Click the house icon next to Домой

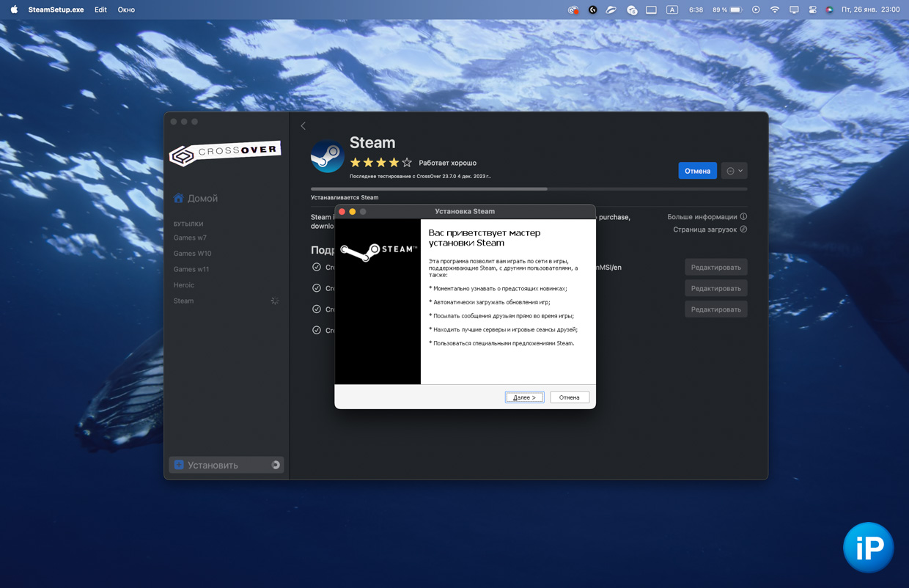[x=178, y=198]
